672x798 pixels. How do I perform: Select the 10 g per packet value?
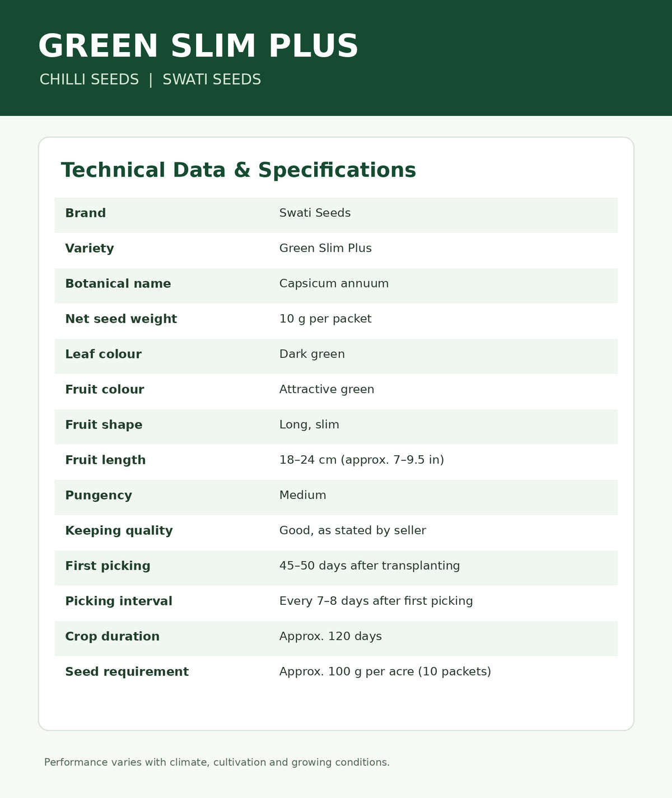tap(325, 319)
